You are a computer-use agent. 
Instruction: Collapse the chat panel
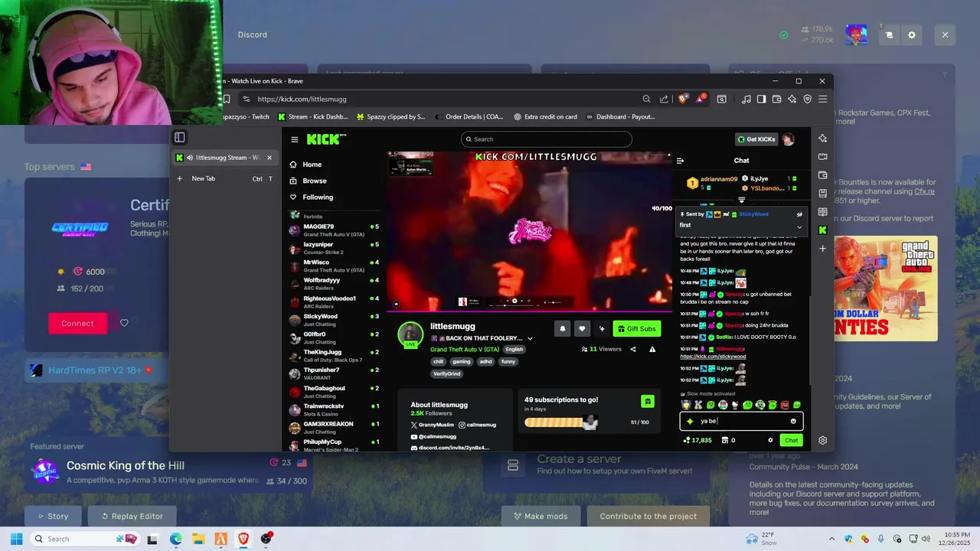click(x=680, y=161)
